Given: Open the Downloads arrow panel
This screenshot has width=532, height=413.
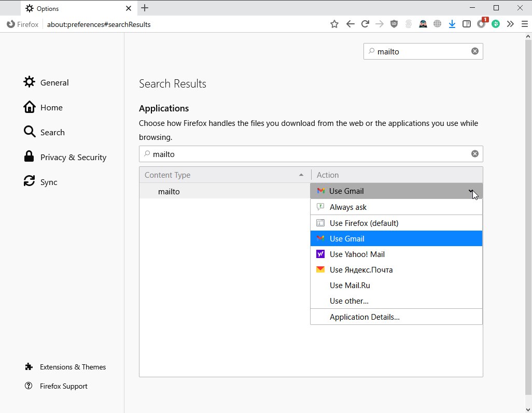Looking at the screenshot, I should click(452, 24).
